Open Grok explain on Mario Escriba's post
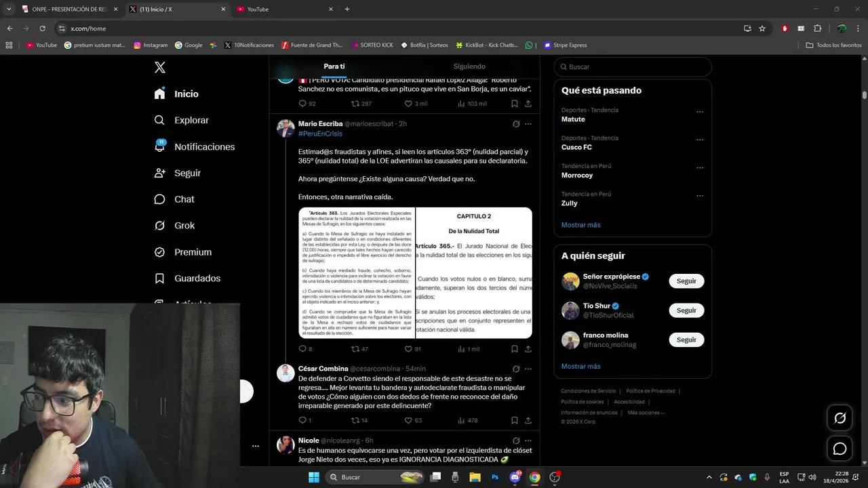 516,124
